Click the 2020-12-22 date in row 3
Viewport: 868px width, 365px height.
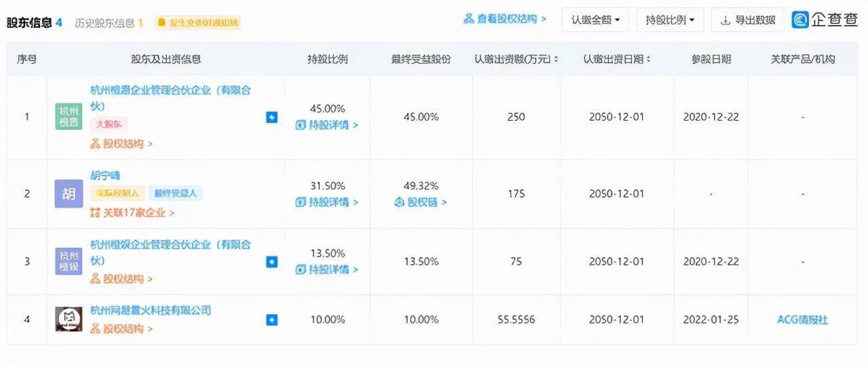tap(711, 261)
